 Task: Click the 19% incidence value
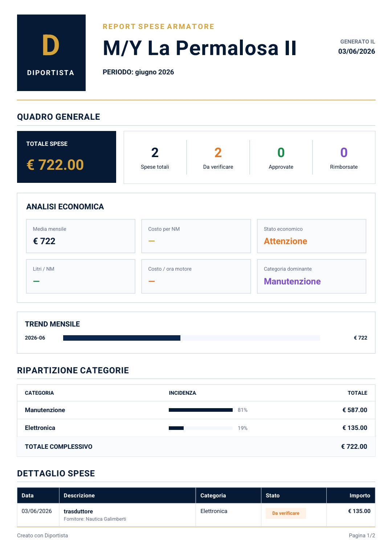tap(242, 428)
